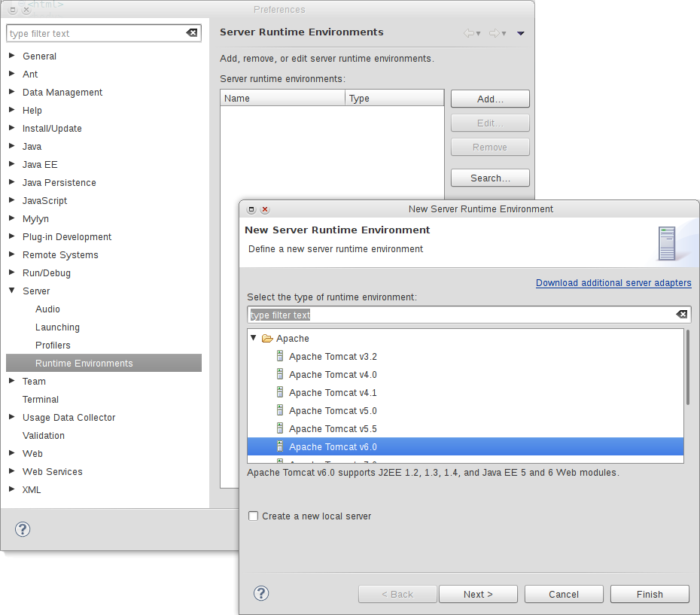This screenshot has width=700, height=615.
Task: Open the Preferences page view menu triangle
Action: 521,33
